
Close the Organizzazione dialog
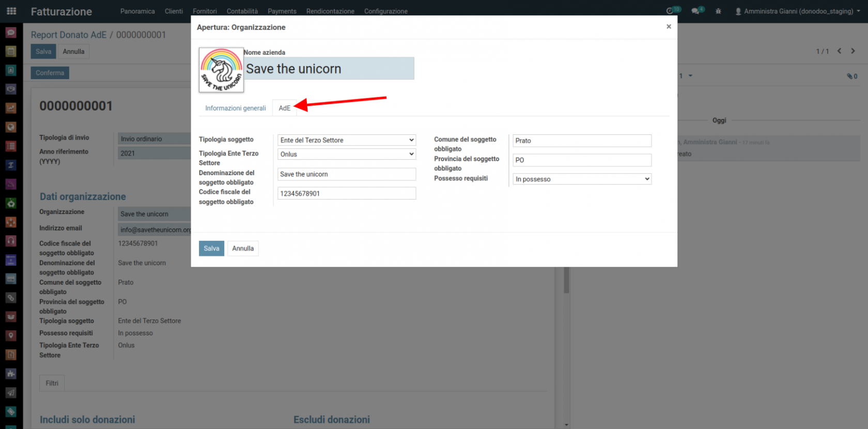(669, 26)
